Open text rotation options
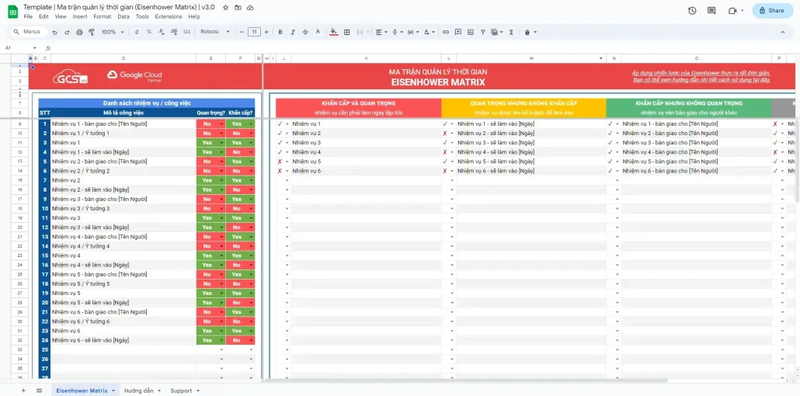 click(429, 32)
